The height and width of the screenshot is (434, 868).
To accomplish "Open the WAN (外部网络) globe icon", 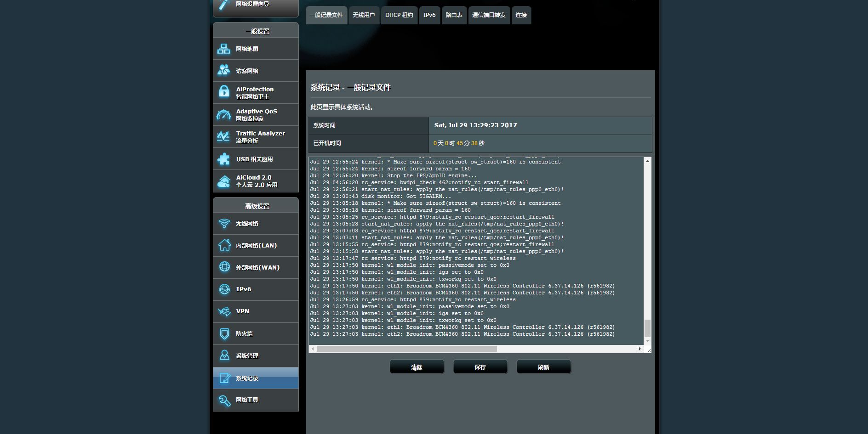I will click(x=224, y=267).
